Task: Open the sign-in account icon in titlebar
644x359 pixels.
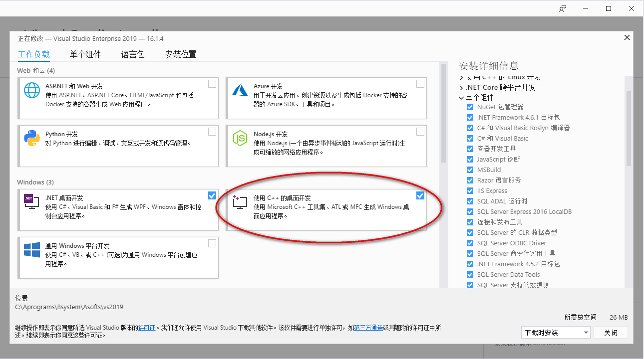Action: pyautogui.click(x=563, y=8)
